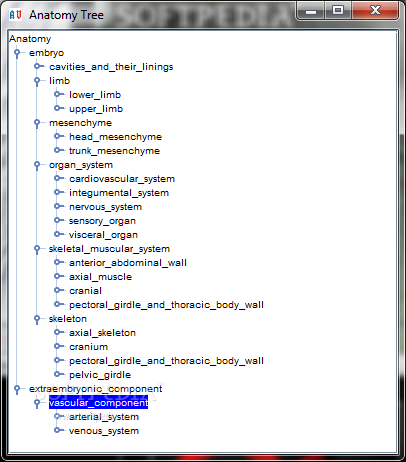The width and height of the screenshot is (406, 462).
Task: Collapse the vascular_component node handle
Action: tap(37, 403)
